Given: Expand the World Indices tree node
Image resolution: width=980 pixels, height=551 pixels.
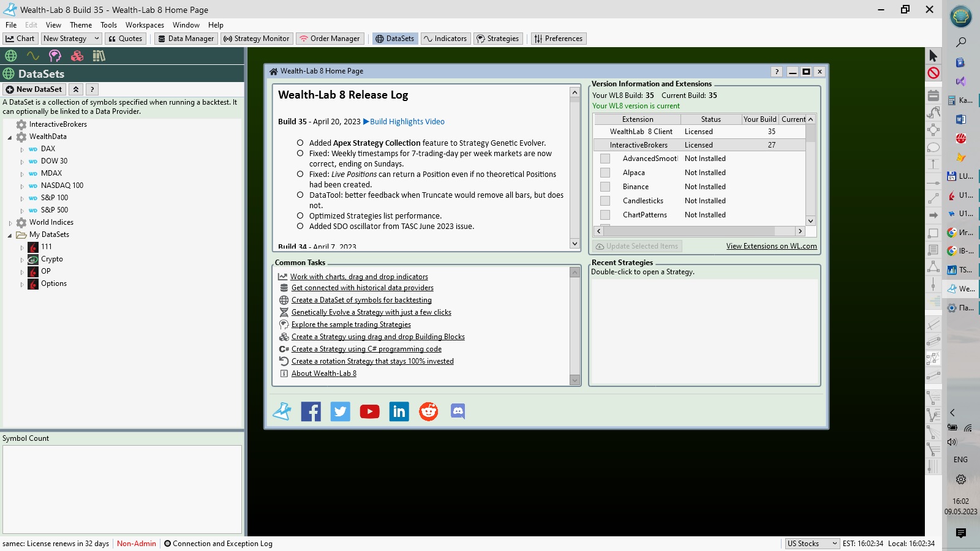Looking at the screenshot, I should (x=10, y=223).
